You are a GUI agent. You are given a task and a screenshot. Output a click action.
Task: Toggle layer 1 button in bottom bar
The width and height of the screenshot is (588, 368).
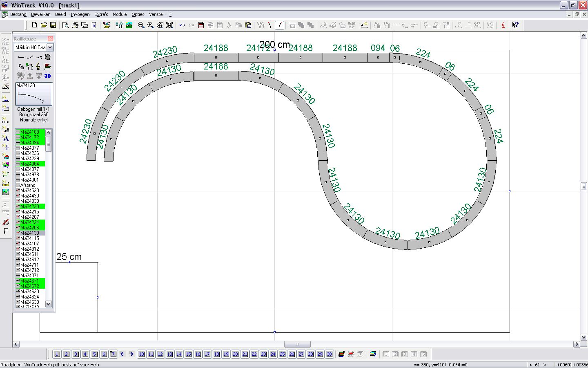click(57, 354)
